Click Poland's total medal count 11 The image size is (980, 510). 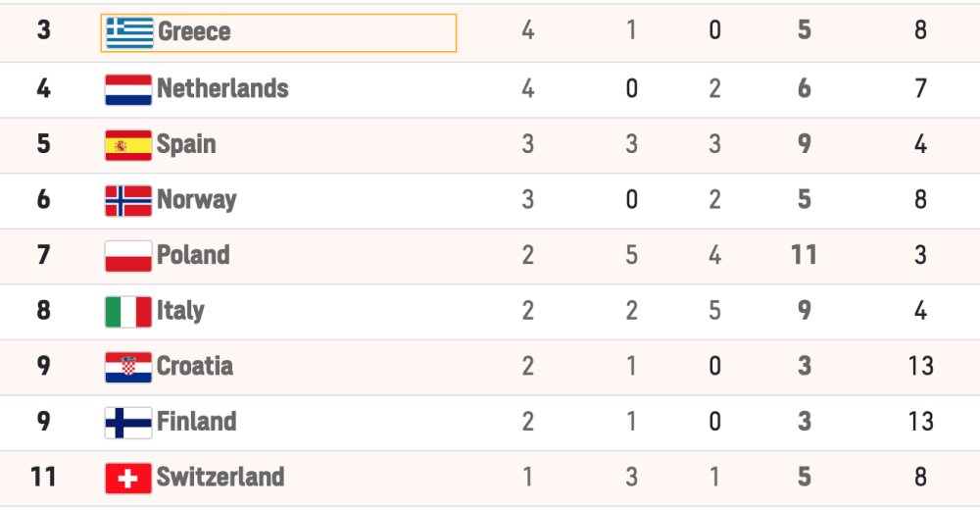coord(804,255)
